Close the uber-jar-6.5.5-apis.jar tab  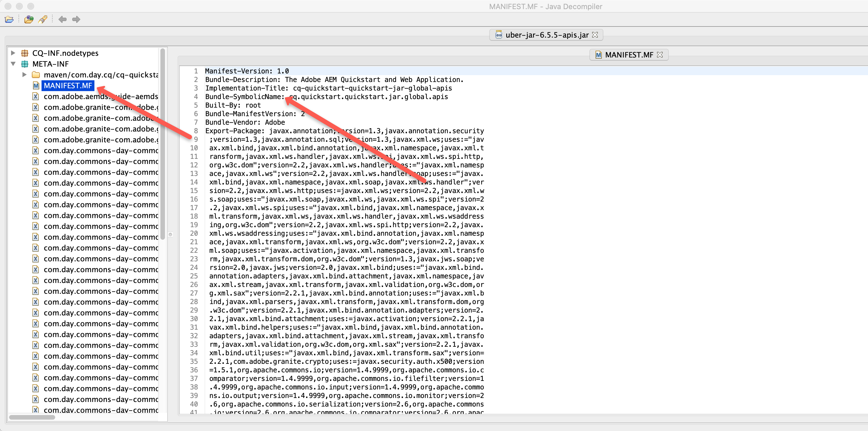point(595,35)
